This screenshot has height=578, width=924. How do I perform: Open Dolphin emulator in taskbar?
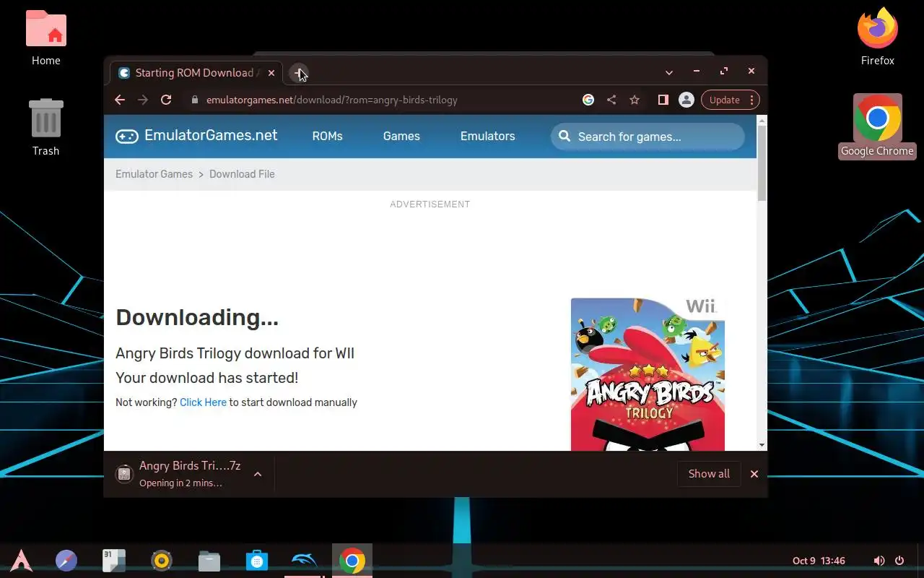pyautogui.click(x=304, y=561)
